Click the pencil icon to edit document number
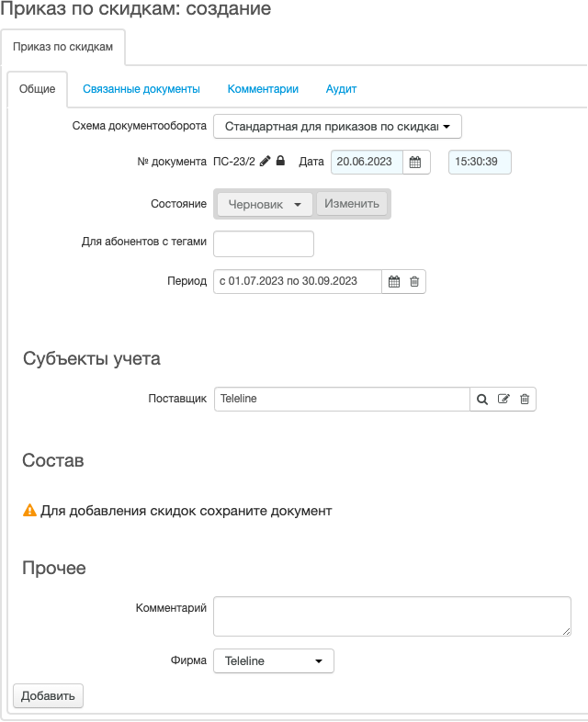588x722 pixels. point(265,161)
